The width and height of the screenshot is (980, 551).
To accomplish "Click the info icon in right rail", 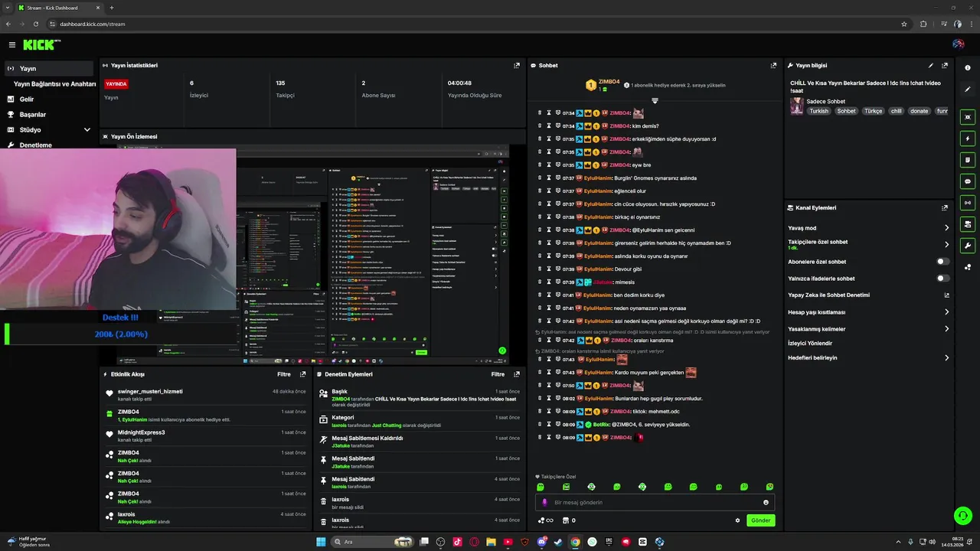I will point(968,68).
